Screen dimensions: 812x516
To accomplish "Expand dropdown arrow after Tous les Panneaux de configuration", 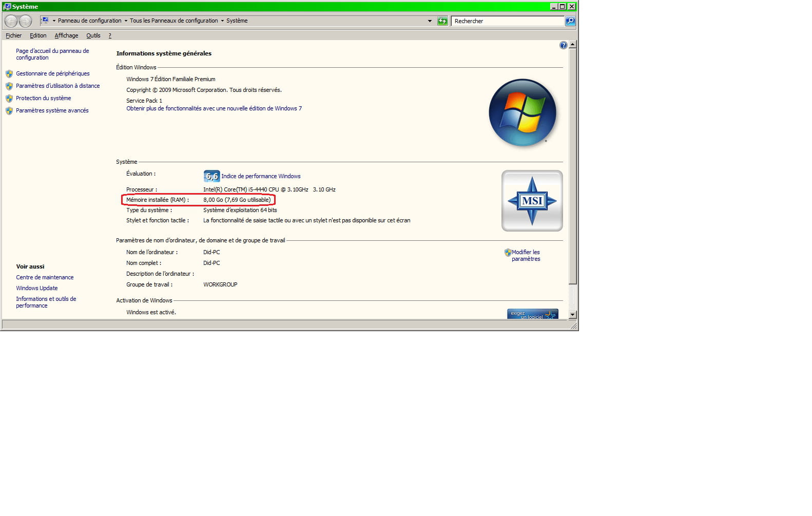I will coord(222,21).
